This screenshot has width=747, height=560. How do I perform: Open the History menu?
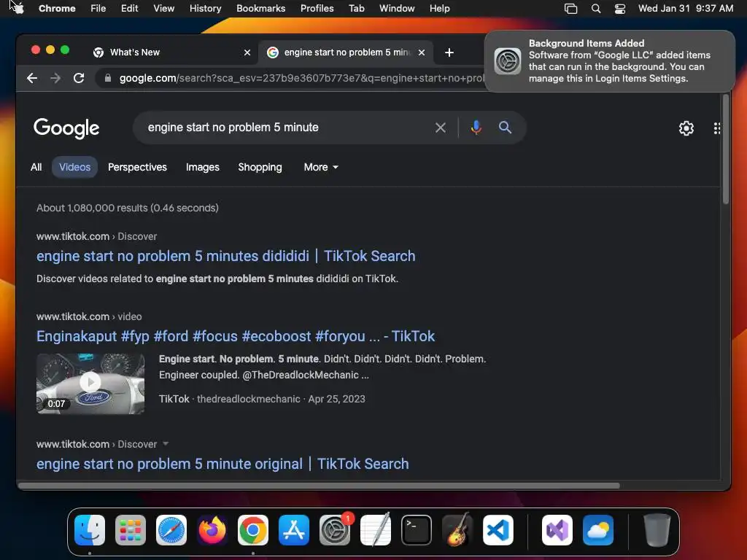point(205,9)
